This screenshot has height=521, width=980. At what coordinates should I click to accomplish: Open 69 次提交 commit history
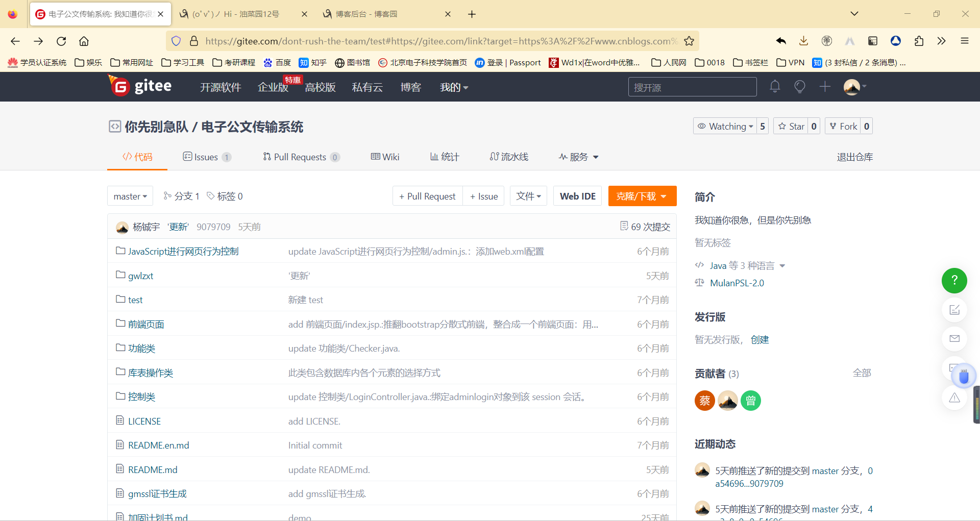click(645, 227)
